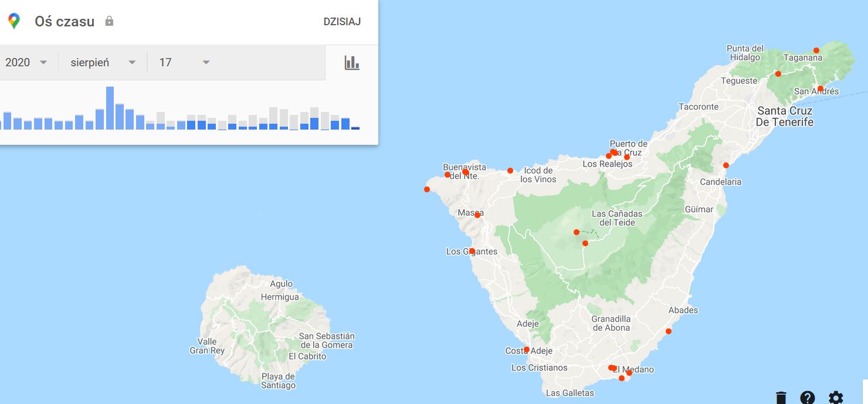Select the red dot at San Andrés

pos(820,89)
